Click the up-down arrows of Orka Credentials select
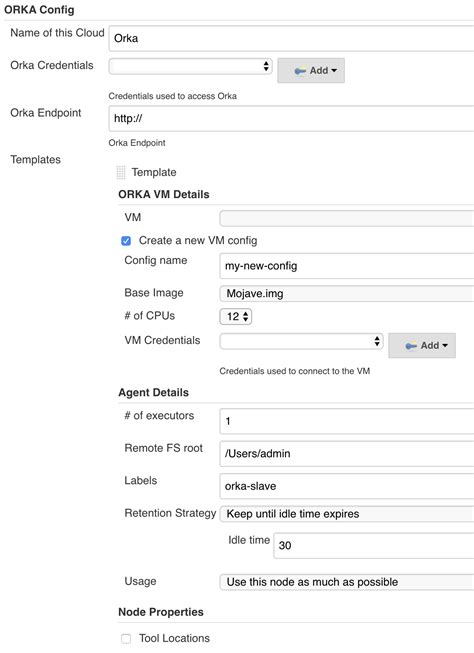 click(x=266, y=66)
